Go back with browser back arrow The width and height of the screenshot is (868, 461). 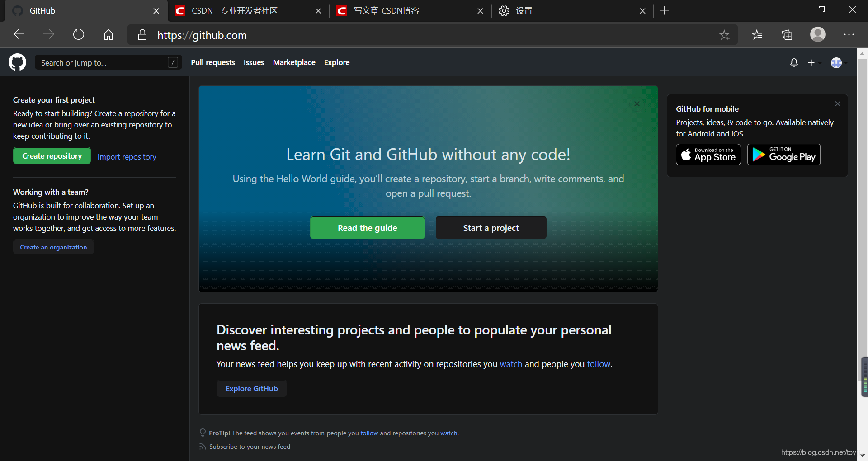(x=19, y=34)
